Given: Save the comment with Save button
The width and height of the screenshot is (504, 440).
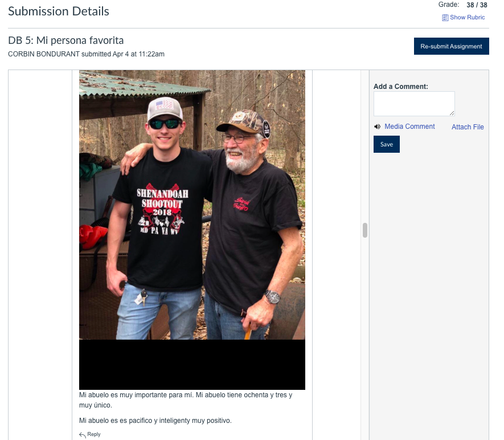Looking at the screenshot, I should click(x=387, y=144).
